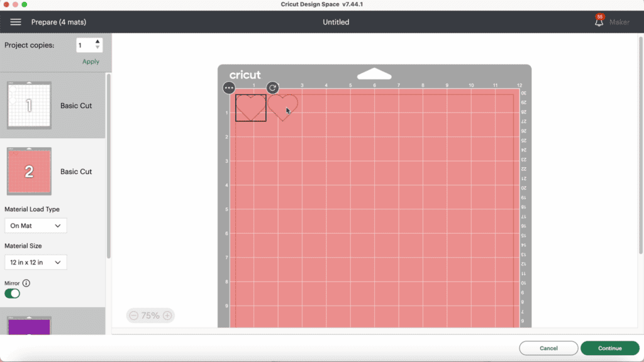This screenshot has height=362, width=644.
Task: Click the cricut logo on the mat
Action: [245, 75]
